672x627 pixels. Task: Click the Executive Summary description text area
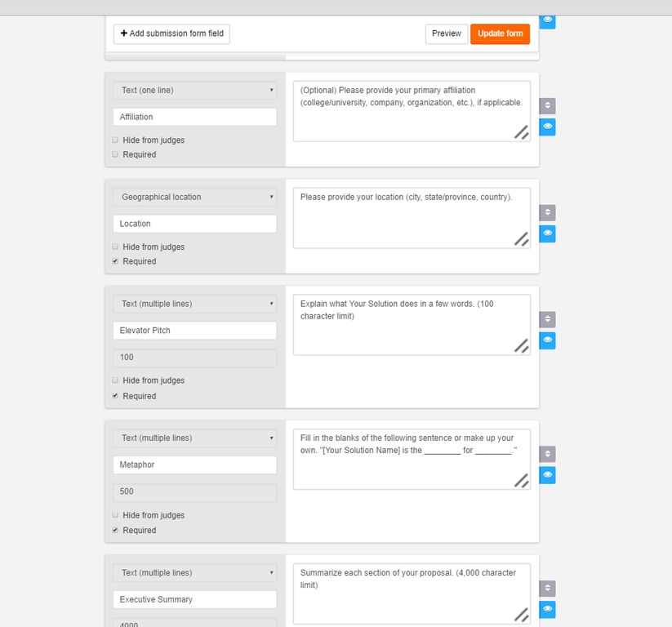pyautogui.click(x=412, y=594)
